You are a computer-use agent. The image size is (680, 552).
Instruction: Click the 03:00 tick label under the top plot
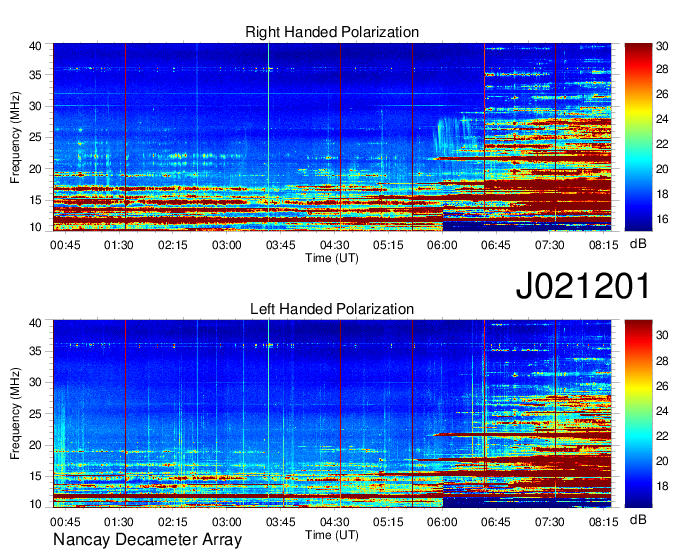pyautogui.click(x=226, y=245)
